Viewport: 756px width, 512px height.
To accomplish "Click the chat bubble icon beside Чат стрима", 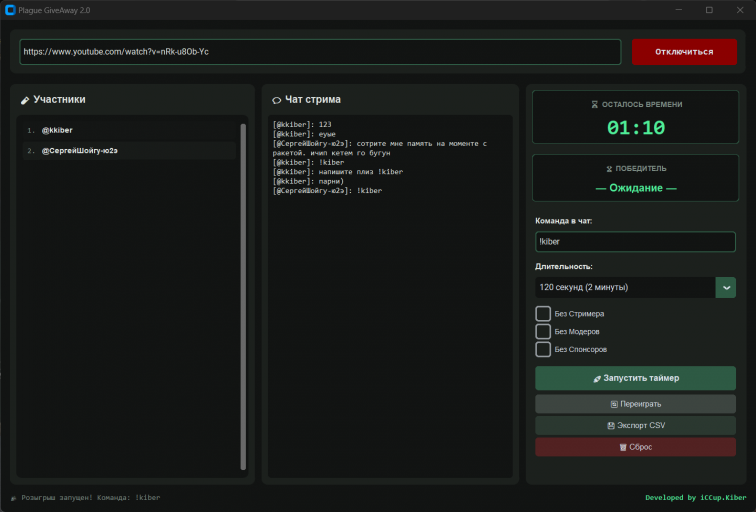I will pos(277,100).
